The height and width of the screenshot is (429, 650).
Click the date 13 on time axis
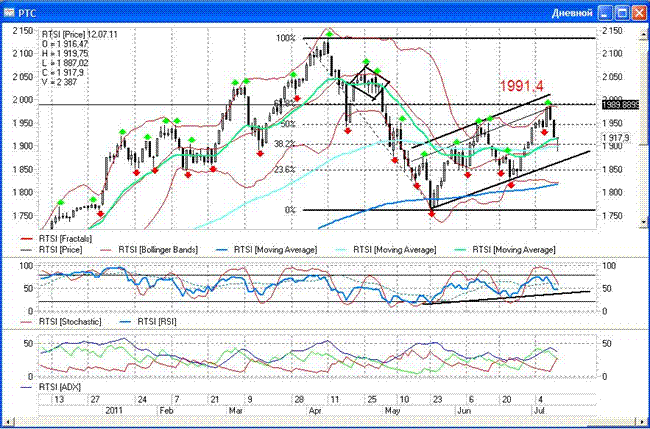coord(59,400)
